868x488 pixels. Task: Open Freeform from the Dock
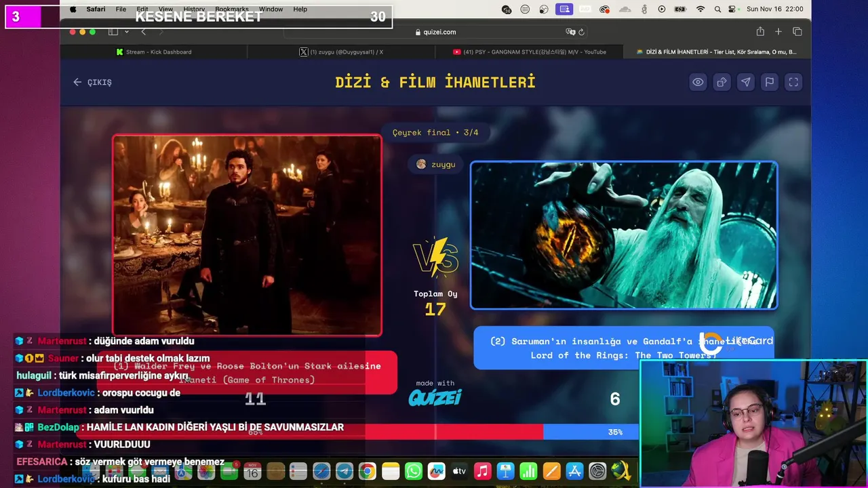[x=436, y=471]
